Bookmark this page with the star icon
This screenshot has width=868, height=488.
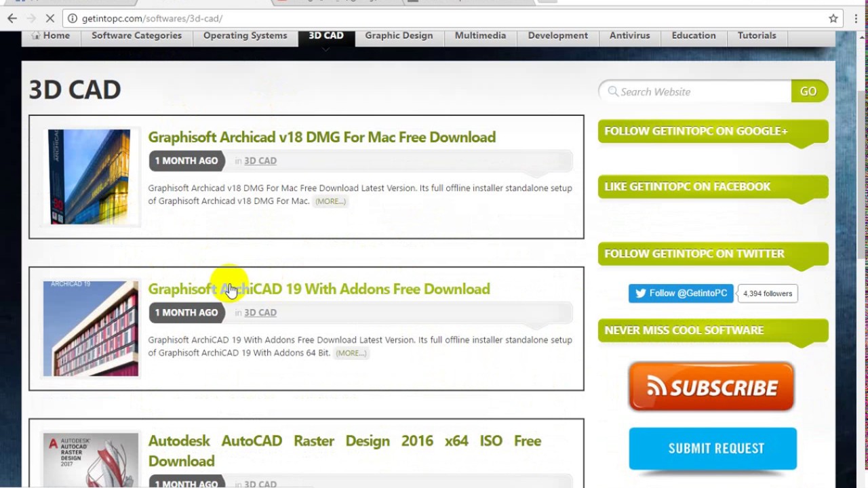tap(833, 18)
